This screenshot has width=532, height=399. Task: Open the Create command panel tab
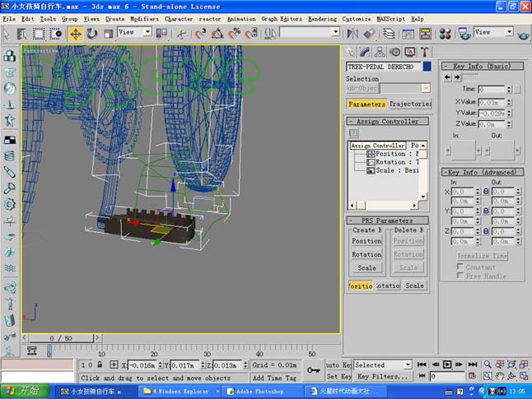(350, 52)
